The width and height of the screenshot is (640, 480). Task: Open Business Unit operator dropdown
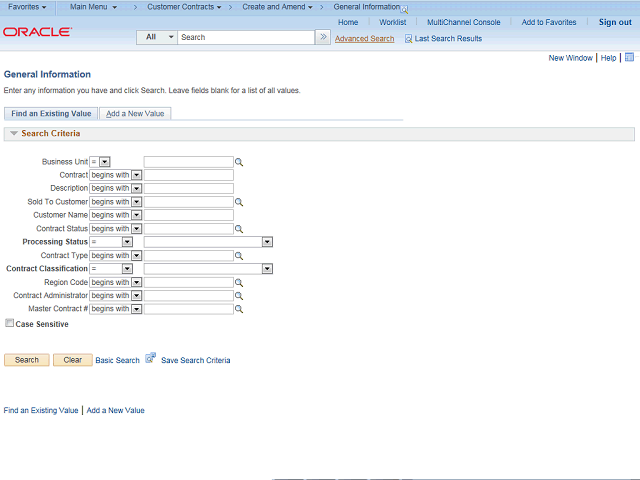(105, 162)
